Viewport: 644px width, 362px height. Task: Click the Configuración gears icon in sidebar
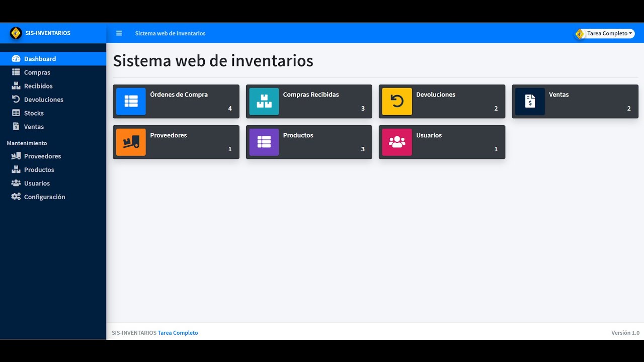pyautogui.click(x=16, y=197)
